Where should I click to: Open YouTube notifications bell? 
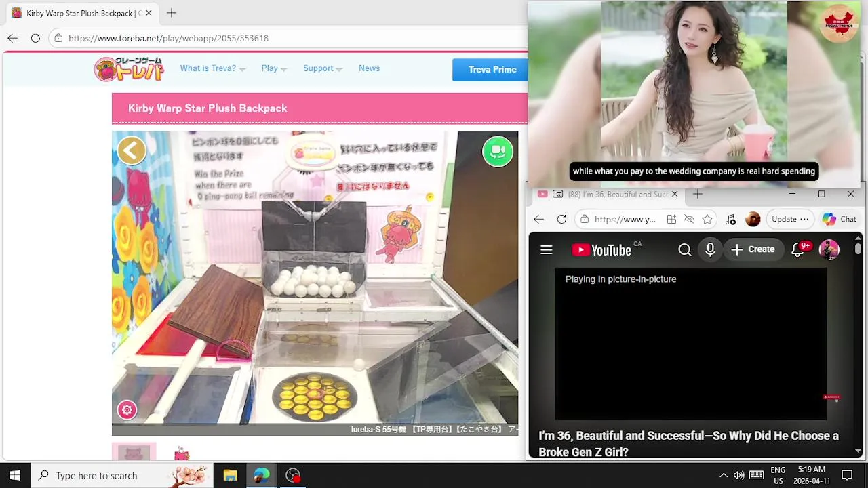pos(798,250)
